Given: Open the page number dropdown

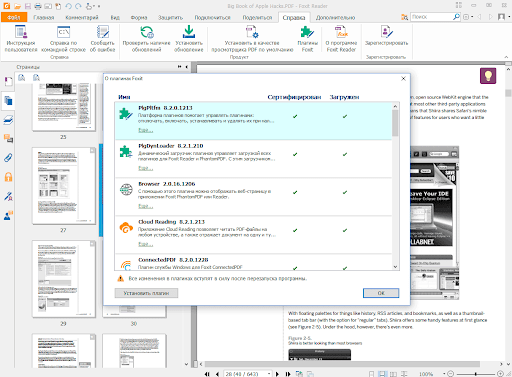Looking at the screenshot, I should pos(269,374).
